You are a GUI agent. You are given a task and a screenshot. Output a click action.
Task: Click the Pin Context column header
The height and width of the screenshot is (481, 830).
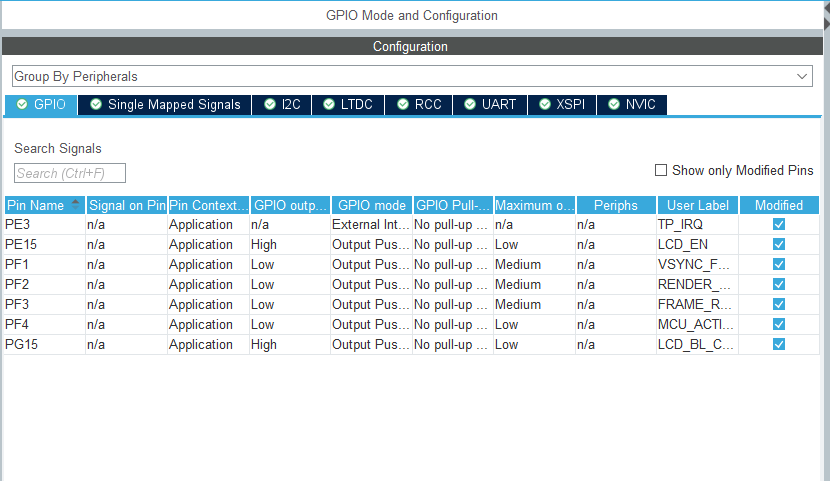[x=208, y=205]
